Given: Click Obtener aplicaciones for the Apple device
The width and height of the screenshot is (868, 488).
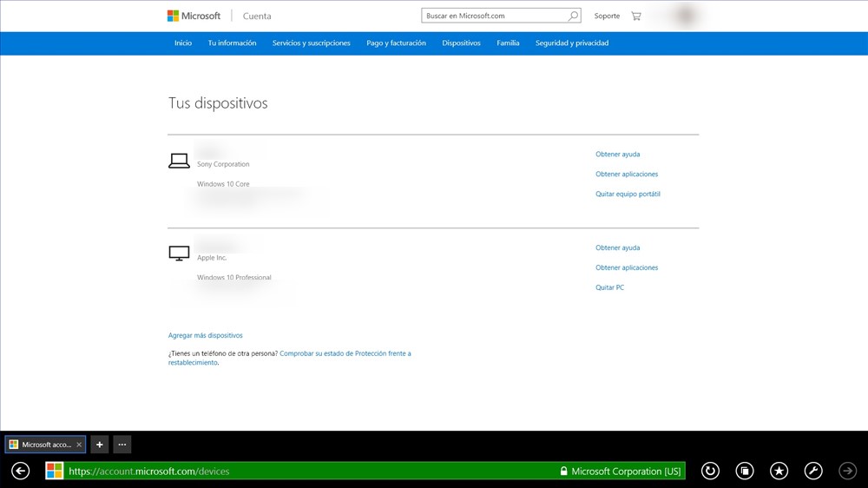Looking at the screenshot, I should (x=627, y=267).
